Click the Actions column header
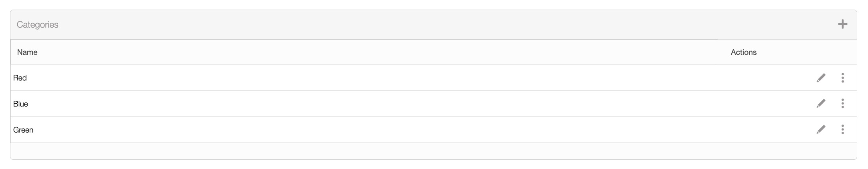Viewport: 868px width, 169px height. pos(743,52)
